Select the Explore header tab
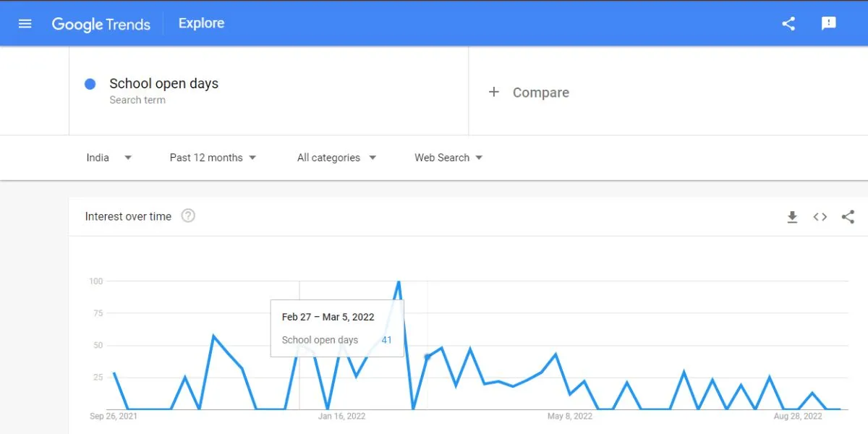This screenshot has height=434, width=868. point(201,23)
